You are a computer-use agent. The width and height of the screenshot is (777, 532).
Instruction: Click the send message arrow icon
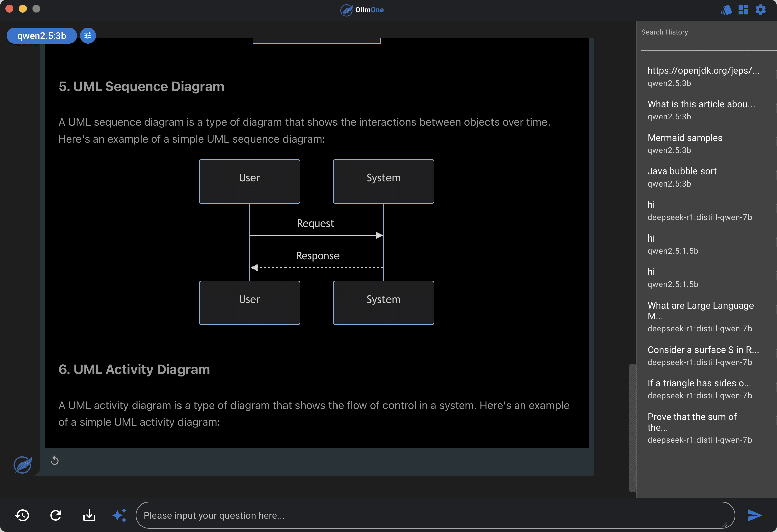point(755,515)
